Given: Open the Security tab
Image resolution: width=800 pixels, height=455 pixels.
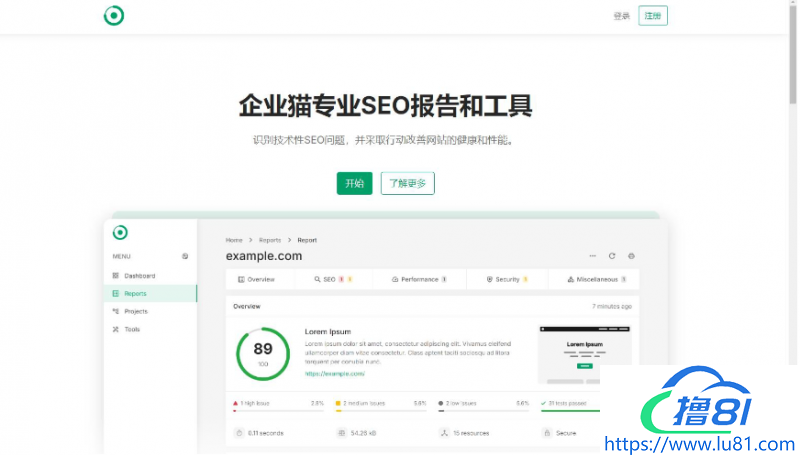Looking at the screenshot, I should [x=507, y=279].
